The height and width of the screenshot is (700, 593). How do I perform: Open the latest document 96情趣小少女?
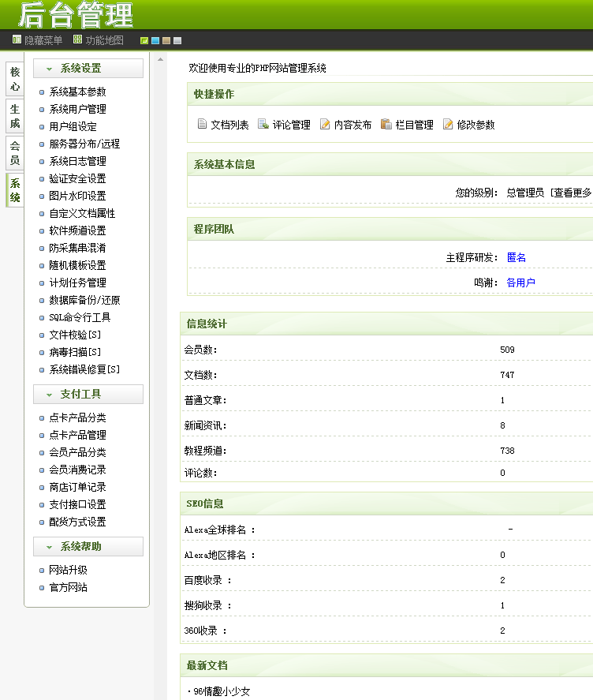tap(222, 691)
